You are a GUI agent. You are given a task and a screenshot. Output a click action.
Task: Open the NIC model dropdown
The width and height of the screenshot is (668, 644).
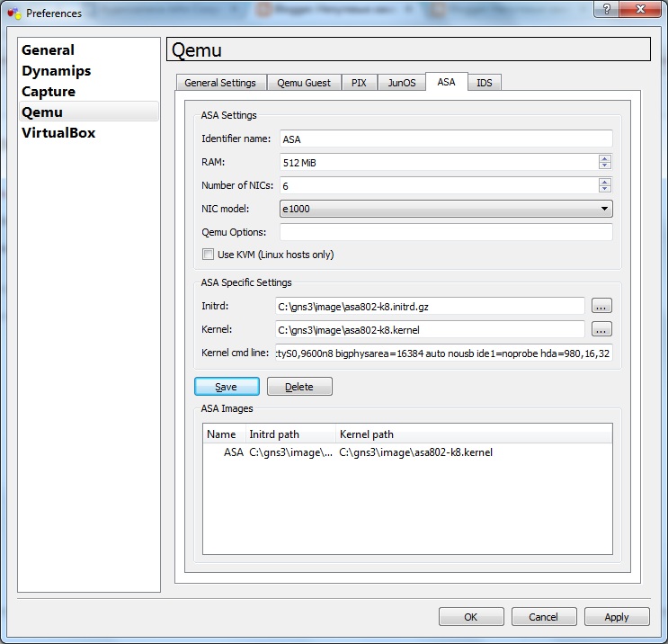pyautogui.click(x=446, y=209)
